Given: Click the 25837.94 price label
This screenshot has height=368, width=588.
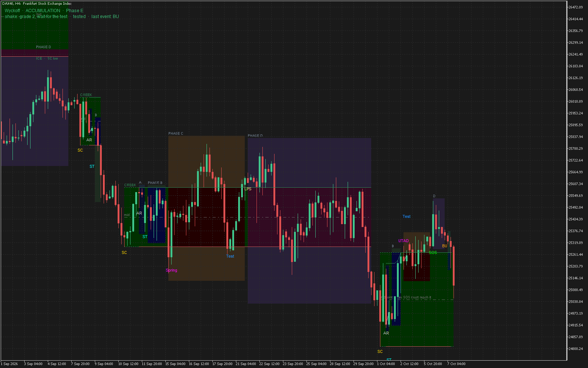Looking at the screenshot, I should point(576,137).
